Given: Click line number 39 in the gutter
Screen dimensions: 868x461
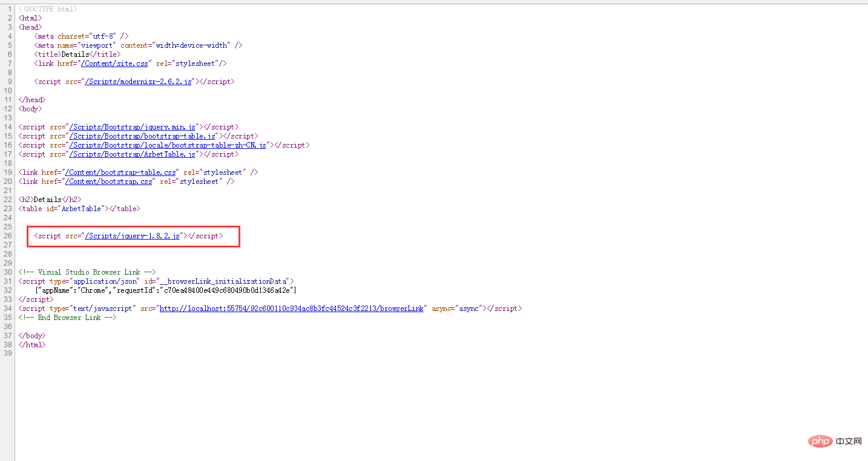Looking at the screenshot, I should click(8, 354).
